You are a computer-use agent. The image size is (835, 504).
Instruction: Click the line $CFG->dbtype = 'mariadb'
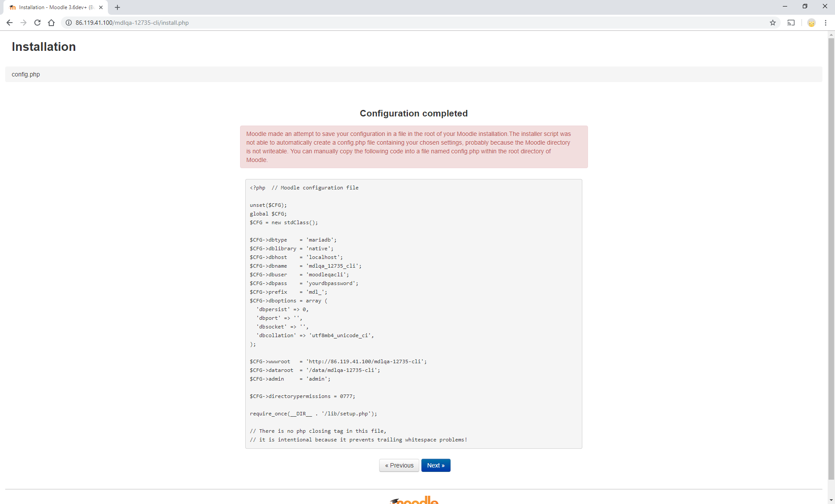click(293, 240)
